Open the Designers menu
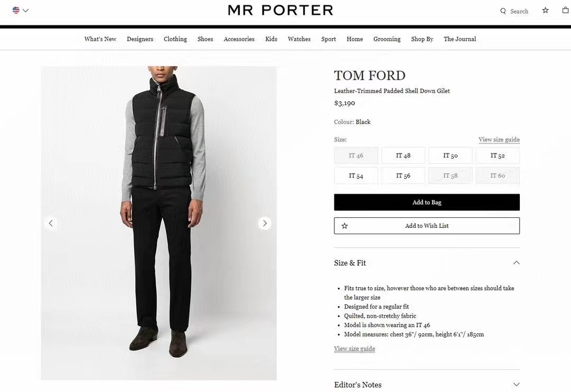Screen dimensions: 571x392 tap(140, 39)
